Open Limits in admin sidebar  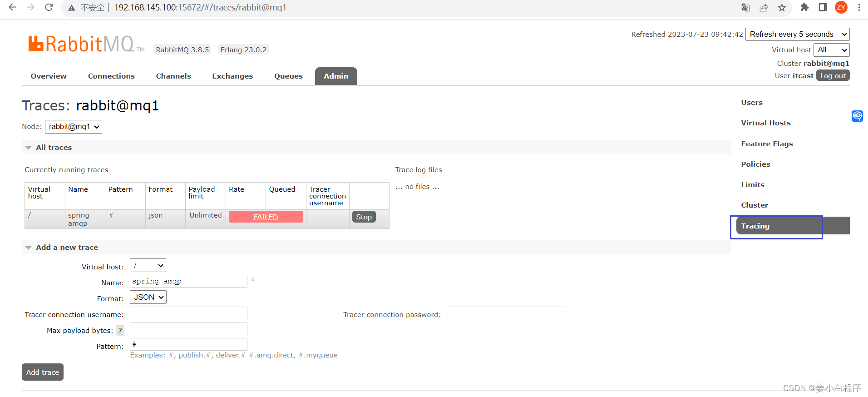point(753,185)
